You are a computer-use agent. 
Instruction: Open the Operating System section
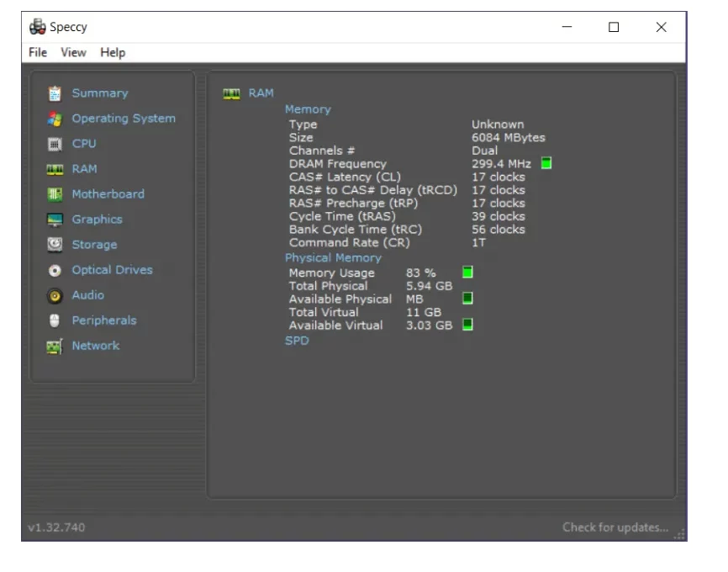tap(124, 119)
